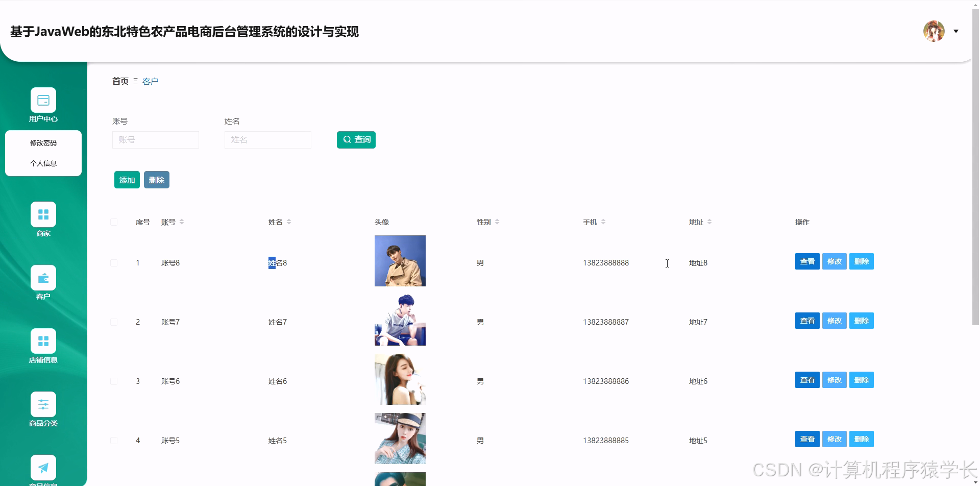980x486 pixels.
Task: Sort by 性别 column arrows
Action: [497, 222]
